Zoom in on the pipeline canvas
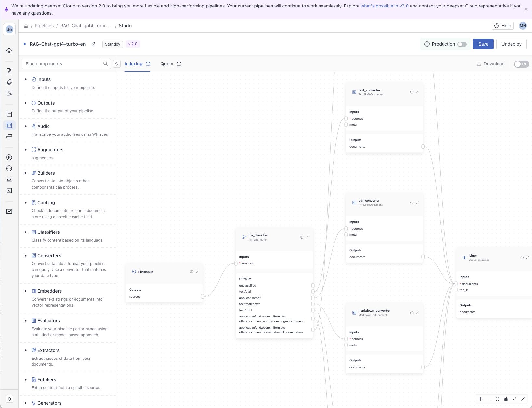This screenshot has height=408, width=532. pyautogui.click(x=480, y=399)
